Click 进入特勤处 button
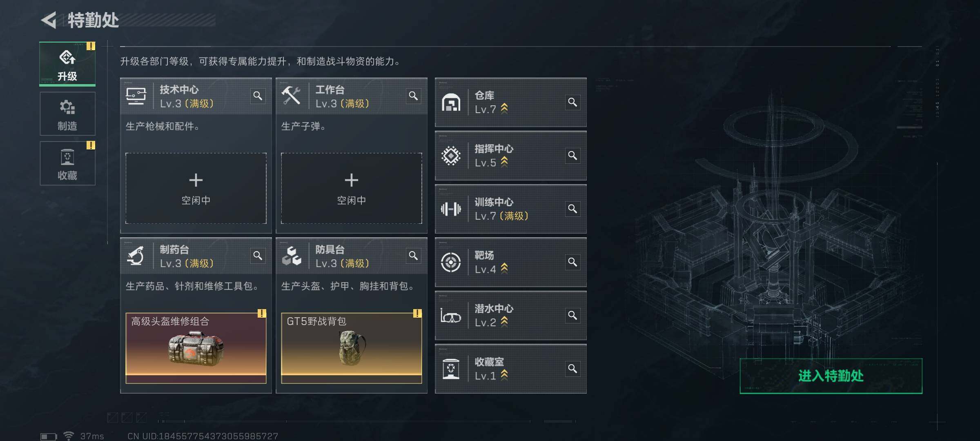980x441 pixels. pos(831,376)
